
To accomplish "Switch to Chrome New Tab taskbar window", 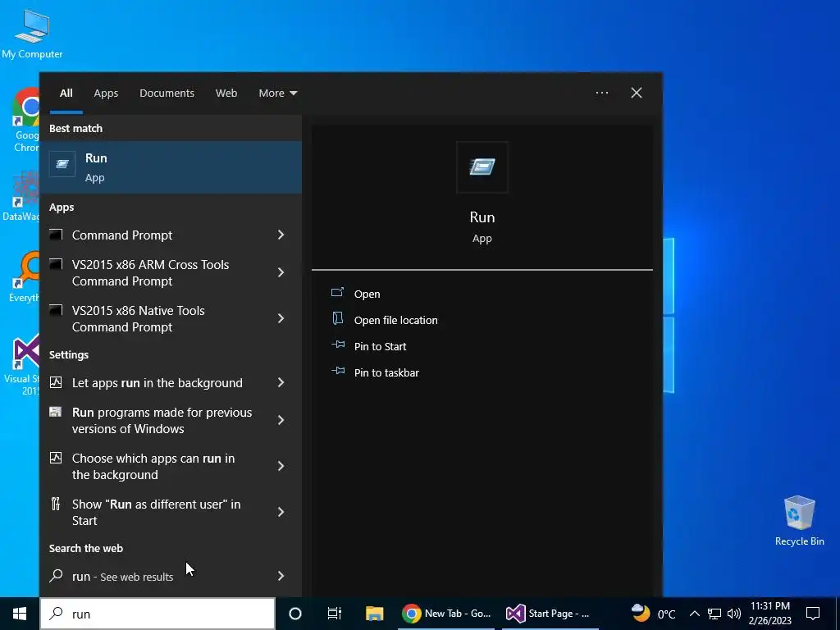I will coord(447,614).
